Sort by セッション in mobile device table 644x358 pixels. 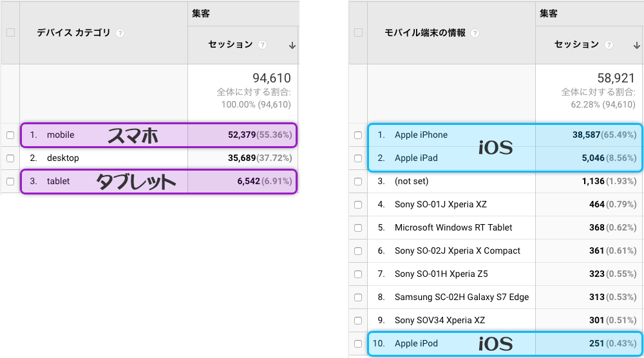click(x=576, y=44)
